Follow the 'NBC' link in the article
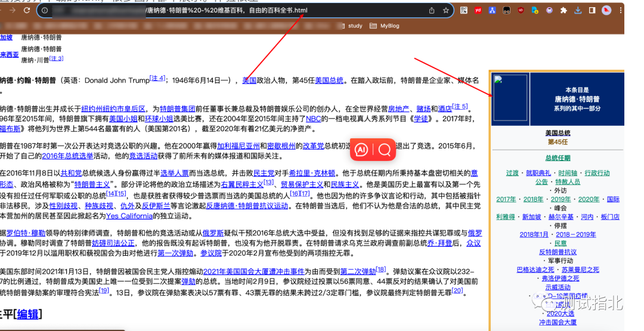The image size is (644, 331). click(x=313, y=119)
